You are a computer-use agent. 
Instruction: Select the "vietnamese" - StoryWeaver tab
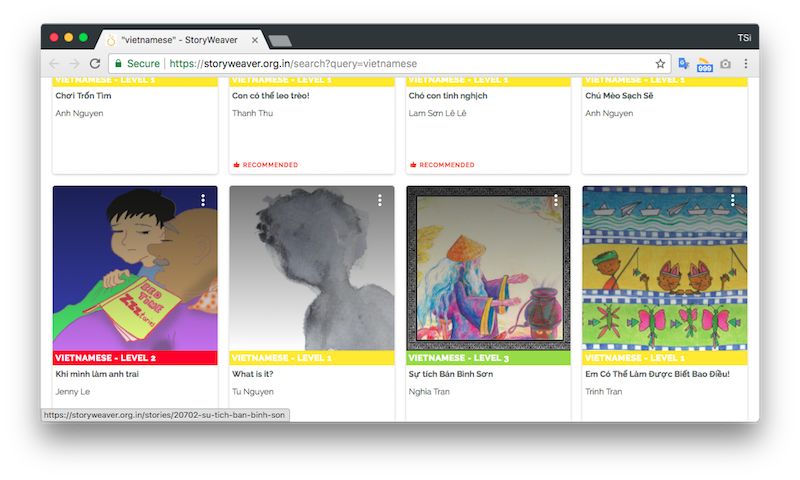[180, 40]
